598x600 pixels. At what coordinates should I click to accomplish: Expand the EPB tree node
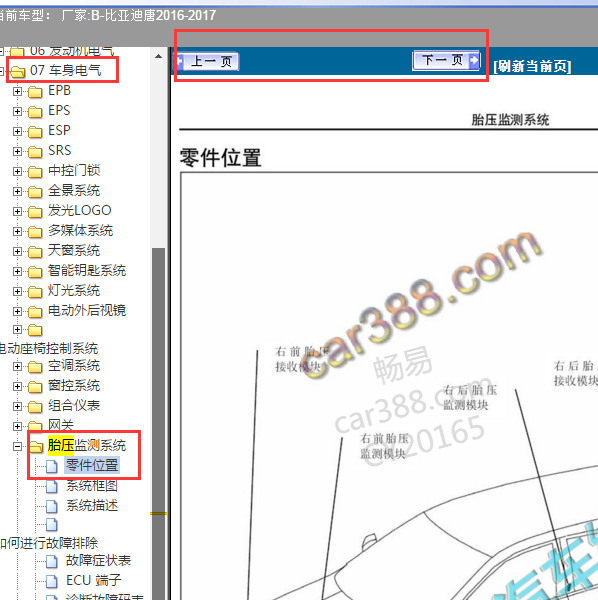(x=17, y=91)
